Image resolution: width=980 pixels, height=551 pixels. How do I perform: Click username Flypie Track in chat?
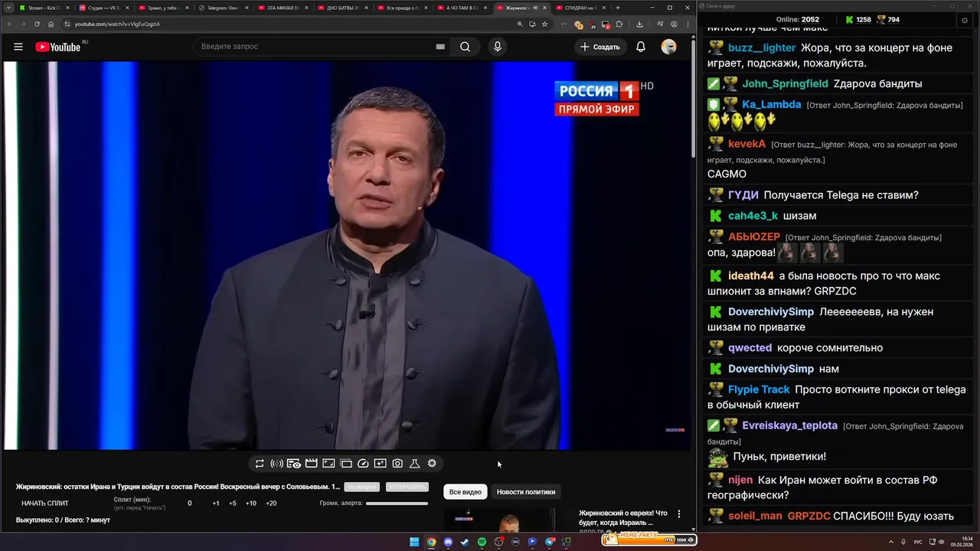click(x=759, y=390)
